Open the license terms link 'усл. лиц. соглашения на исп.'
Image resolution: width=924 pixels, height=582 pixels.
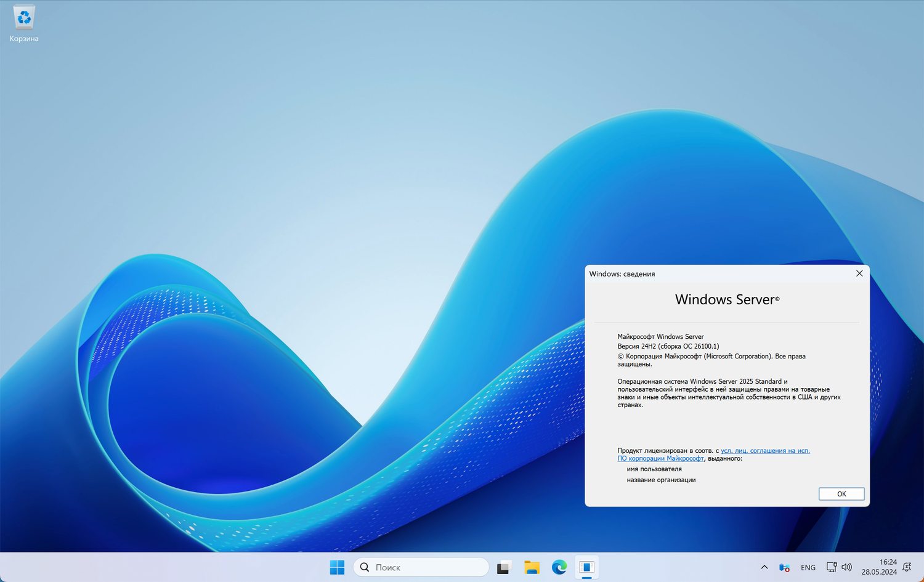click(765, 451)
